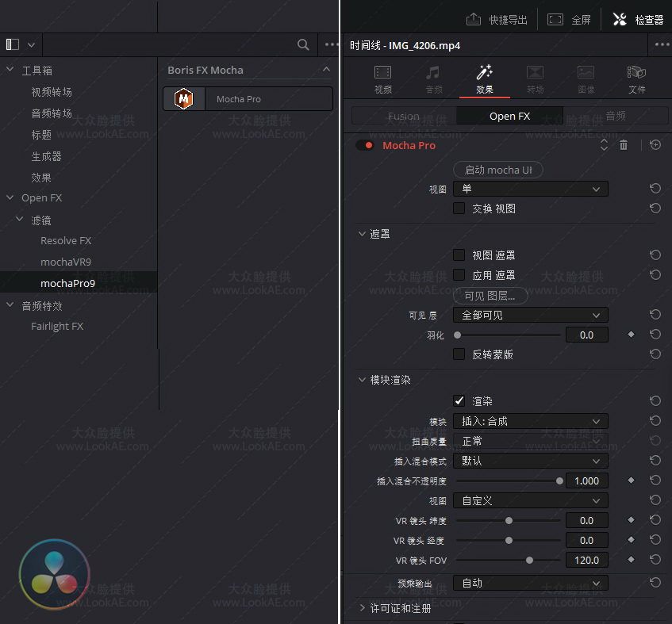The height and width of the screenshot is (624, 672).
Task: Reset the 羽化 feather parameter
Action: (655, 335)
